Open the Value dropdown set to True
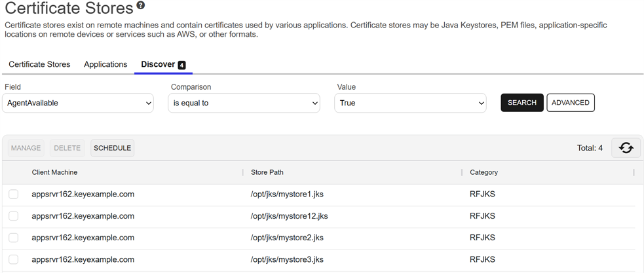 click(410, 103)
